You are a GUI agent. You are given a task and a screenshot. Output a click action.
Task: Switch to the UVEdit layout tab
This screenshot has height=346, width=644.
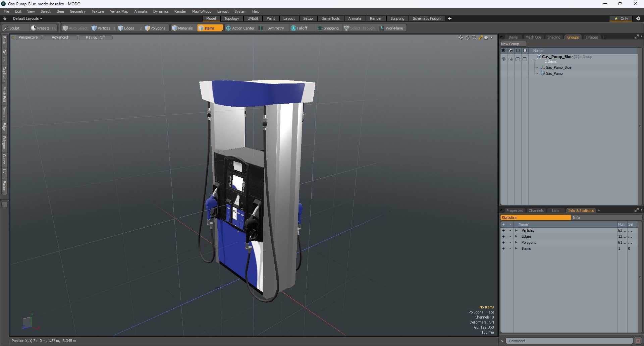tap(253, 18)
